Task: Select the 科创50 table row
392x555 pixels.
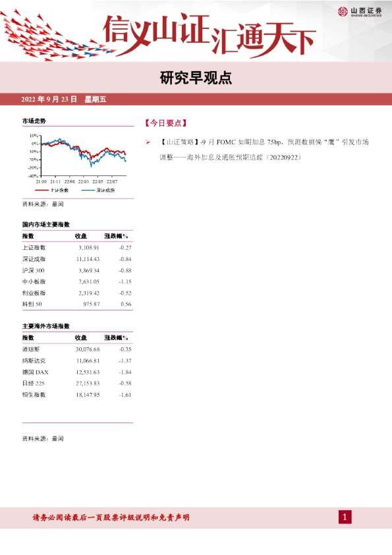Action: tap(77, 304)
